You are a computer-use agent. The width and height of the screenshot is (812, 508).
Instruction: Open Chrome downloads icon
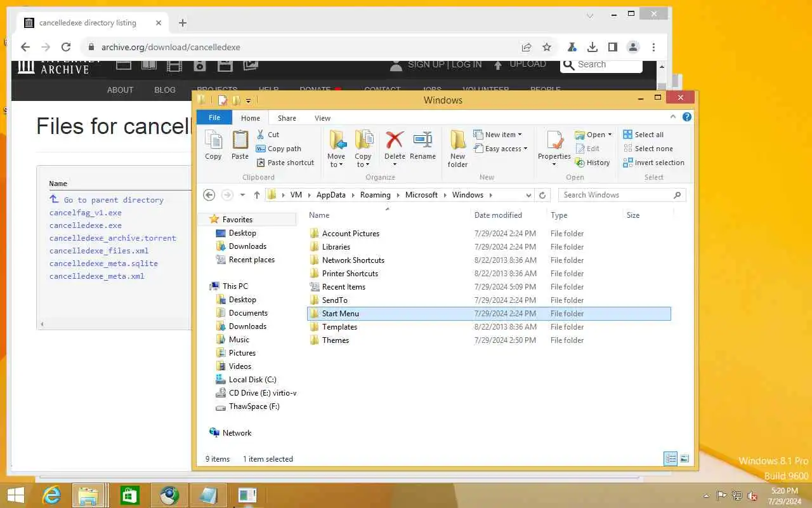tap(592, 47)
